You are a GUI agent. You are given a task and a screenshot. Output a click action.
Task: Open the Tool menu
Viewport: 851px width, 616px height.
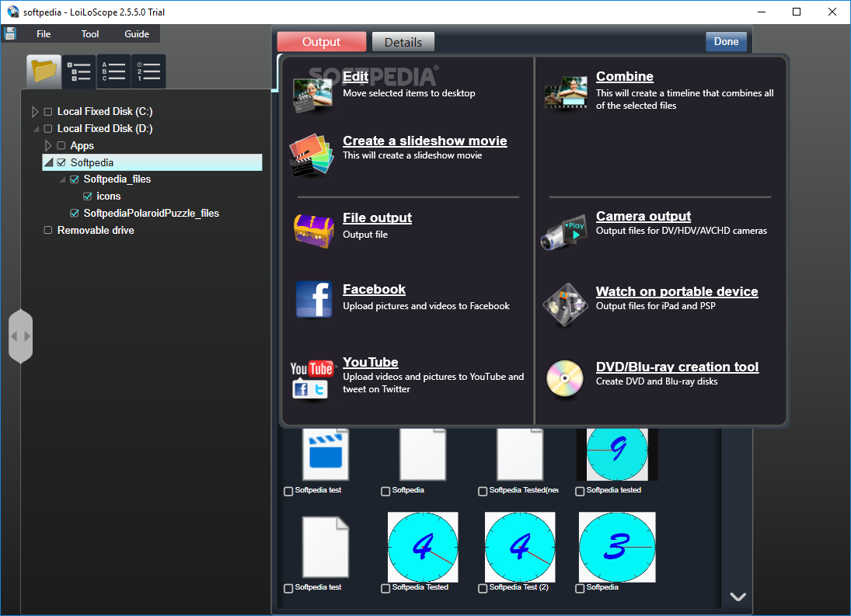(90, 34)
